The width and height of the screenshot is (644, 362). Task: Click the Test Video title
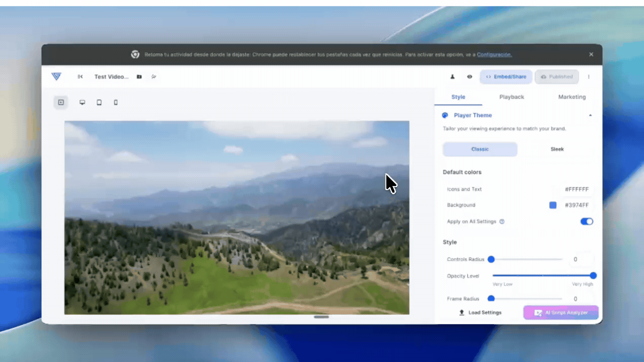(112, 77)
